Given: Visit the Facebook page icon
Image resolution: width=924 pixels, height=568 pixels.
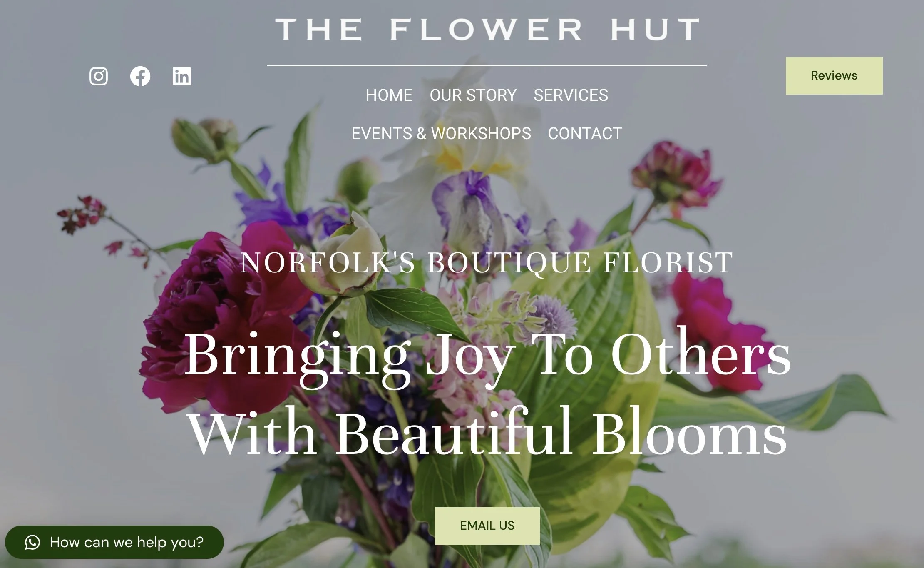Looking at the screenshot, I should (140, 76).
